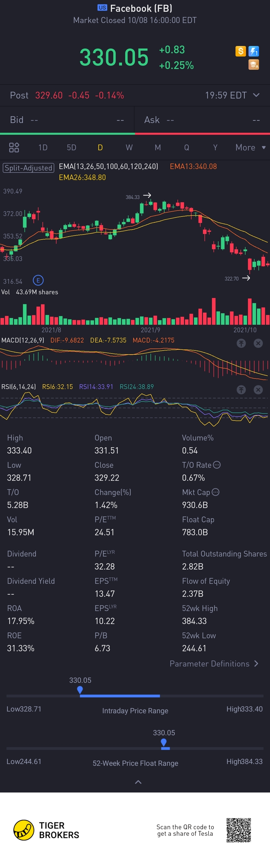Screen dimensions: 270x868
Task: Tap the tan stacked layers badge icon
Action: (x=253, y=64)
